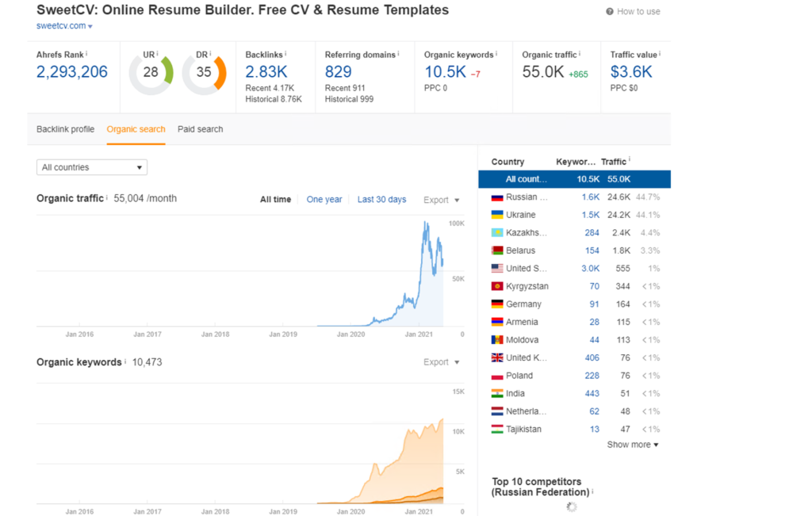Image resolution: width=812 pixels, height=516 pixels.
Task: Click the Netherlands flag icon
Action: tap(497, 411)
